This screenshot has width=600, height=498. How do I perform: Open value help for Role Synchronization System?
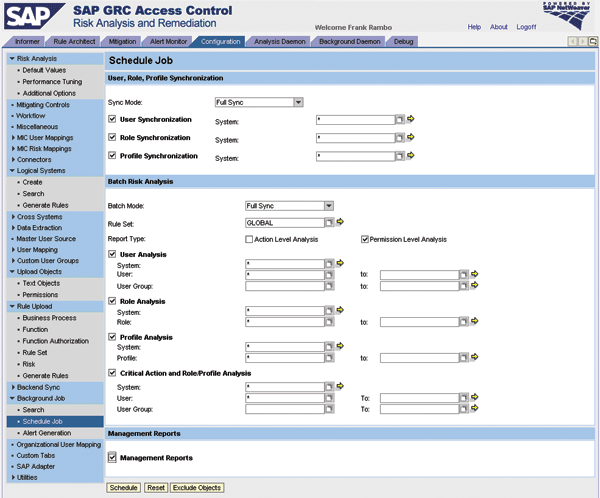pos(398,137)
